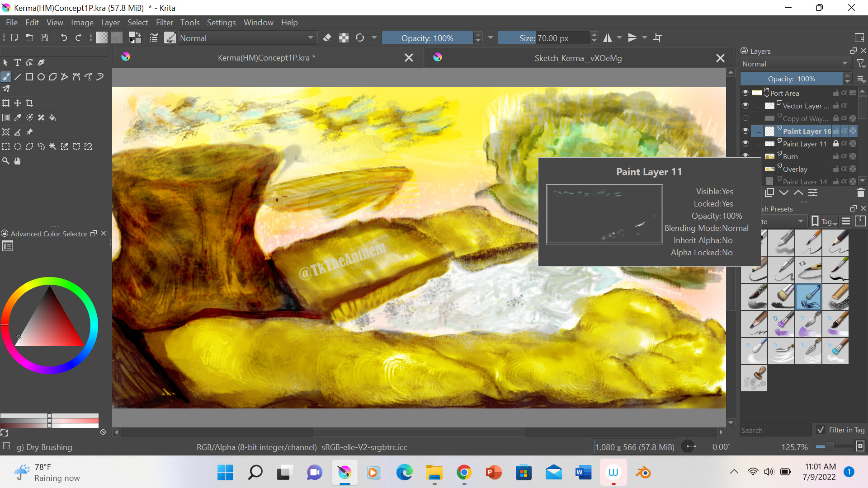Select the Ellipse shape tool
The width and height of the screenshot is (868, 488).
point(41,77)
